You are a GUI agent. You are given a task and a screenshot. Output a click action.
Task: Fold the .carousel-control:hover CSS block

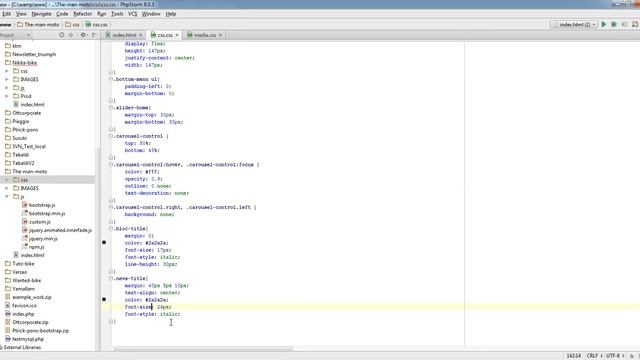(111, 164)
